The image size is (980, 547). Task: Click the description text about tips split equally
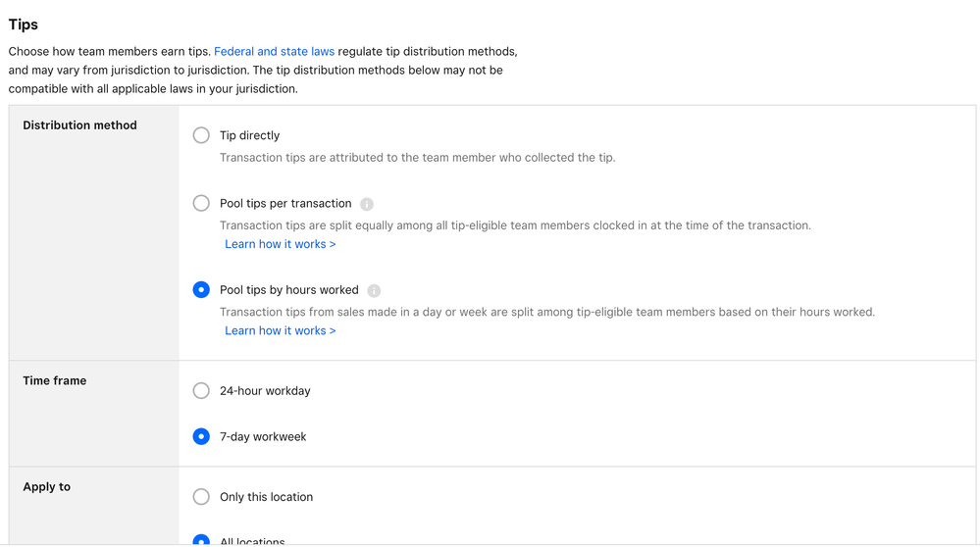click(x=515, y=225)
